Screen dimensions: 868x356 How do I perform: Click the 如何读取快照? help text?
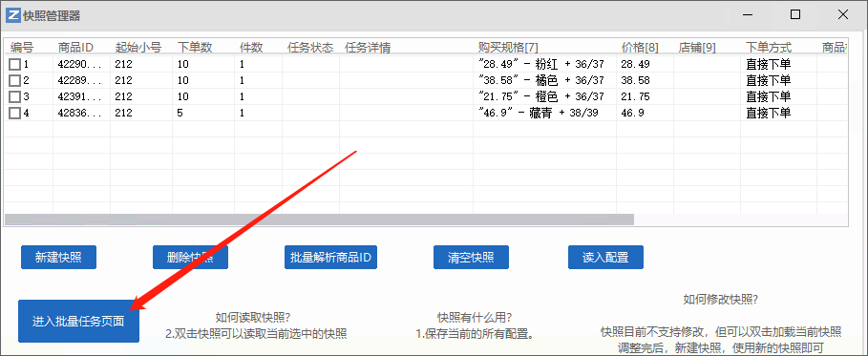click(x=254, y=318)
